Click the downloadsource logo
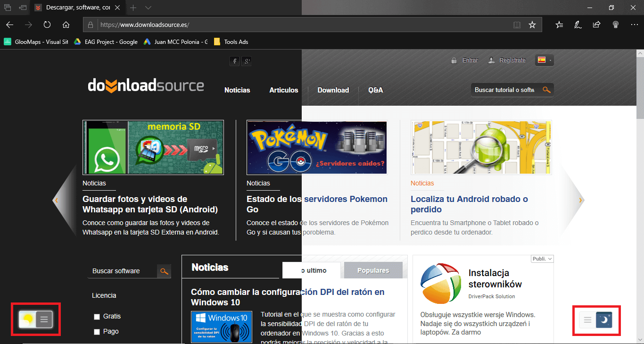The image size is (644, 344). pos(146,85)
